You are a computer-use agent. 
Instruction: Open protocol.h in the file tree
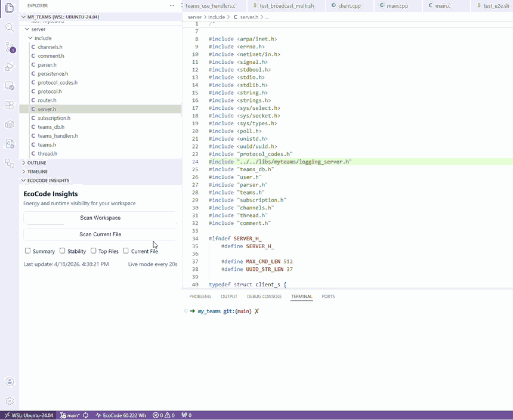click(x=100, y=92)
